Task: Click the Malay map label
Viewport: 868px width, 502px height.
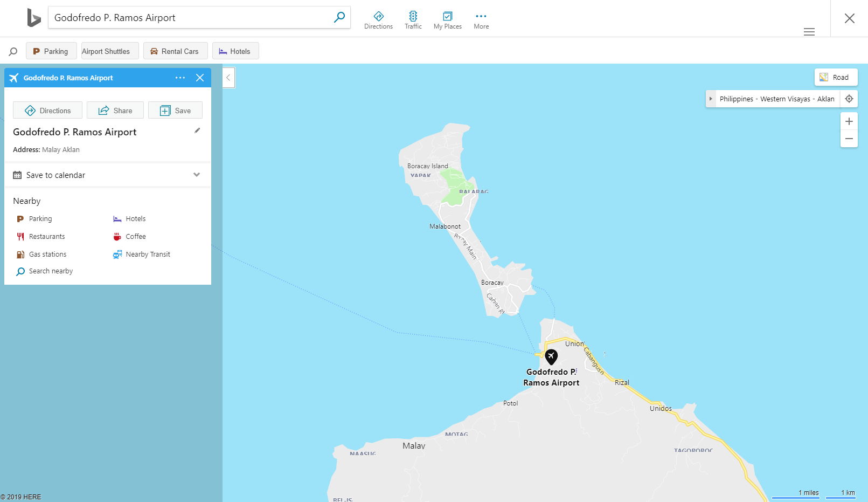Action: click(414, 445)
